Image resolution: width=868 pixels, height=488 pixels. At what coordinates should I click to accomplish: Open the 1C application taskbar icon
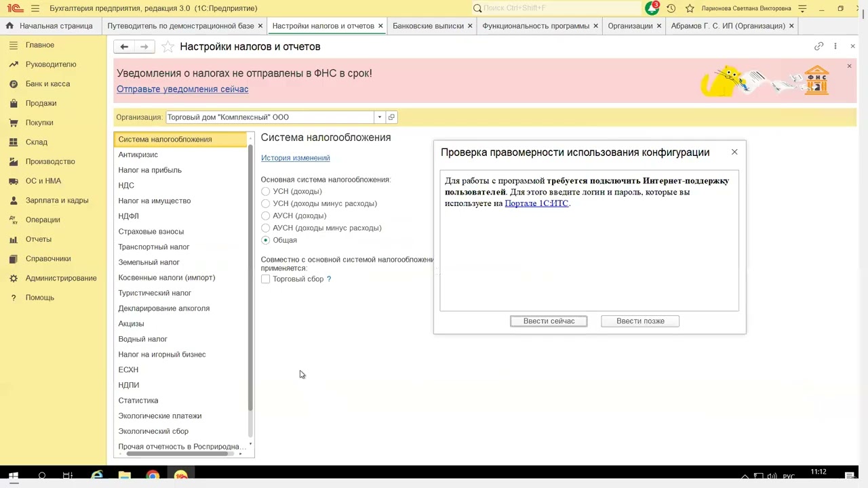[x=180, y=476]
